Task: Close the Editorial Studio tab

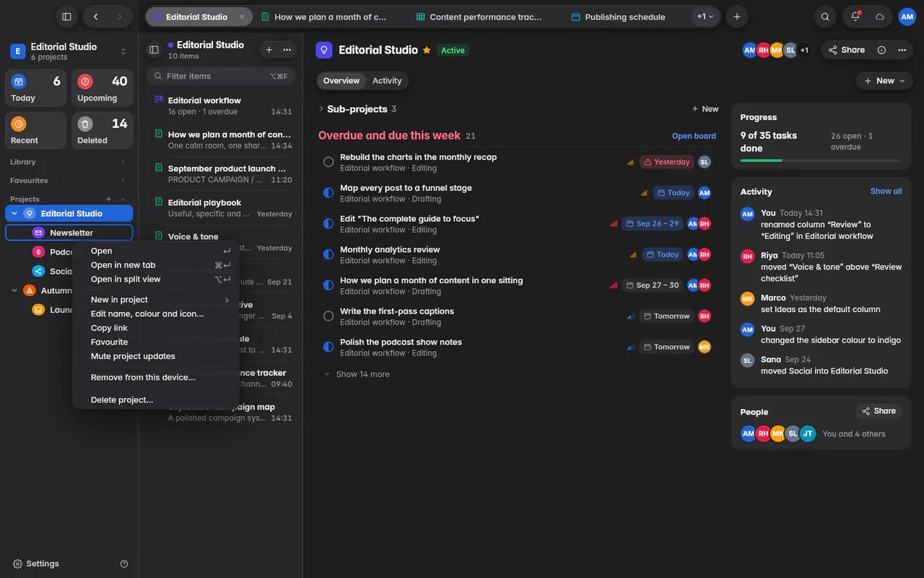Action: click(242, 17)
